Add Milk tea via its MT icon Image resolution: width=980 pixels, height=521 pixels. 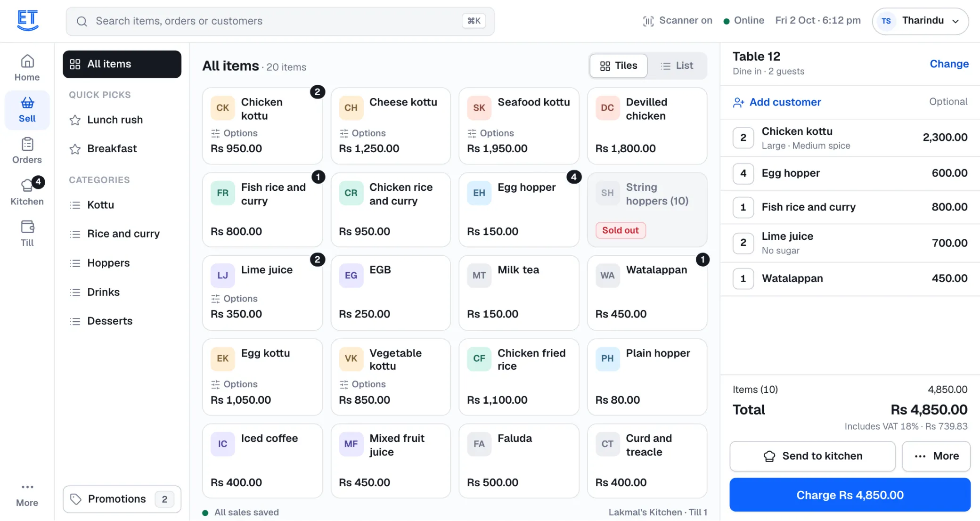pos(479,276)
